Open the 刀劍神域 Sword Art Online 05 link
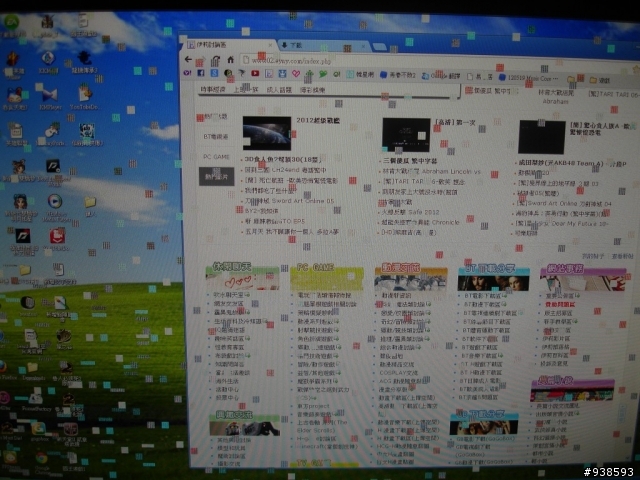The image size is (640, 480). pyautogui.click(x=289, y=201)
